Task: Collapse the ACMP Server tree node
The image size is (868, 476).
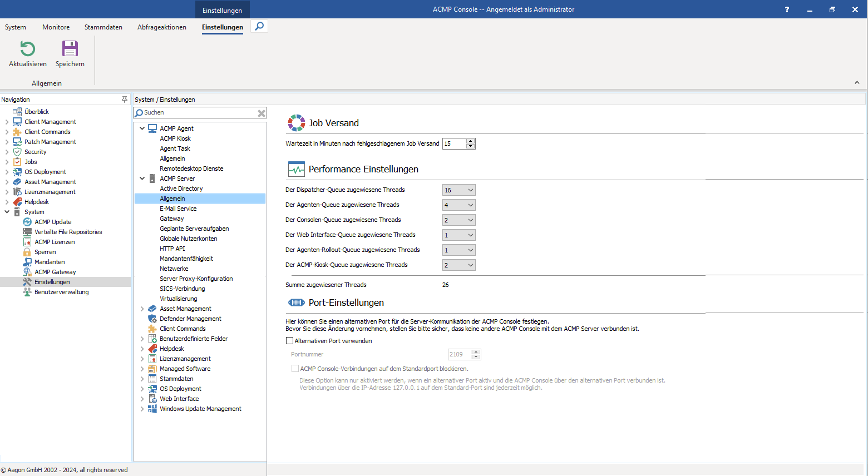Action: click(x=142, y=178)
